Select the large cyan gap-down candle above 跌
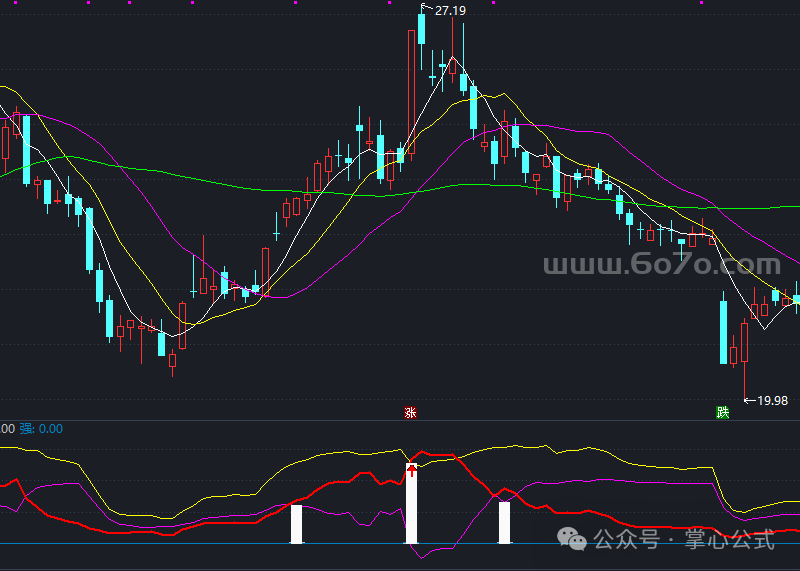 coord(722,331)
